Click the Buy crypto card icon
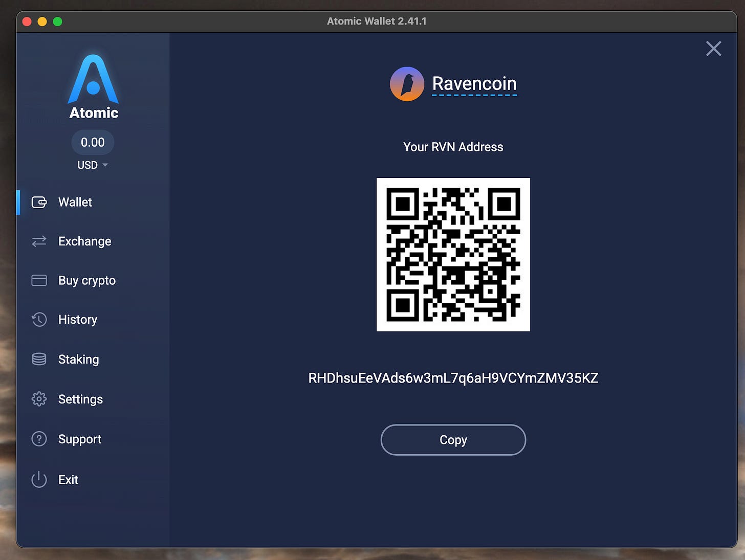Screen dimensions: 745x560 [x=39, y=280]
